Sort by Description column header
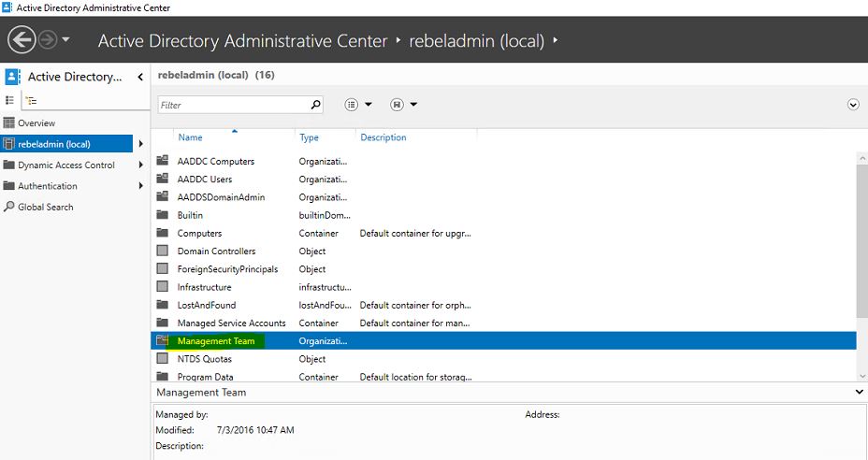The image size is (868, 460). point(383,137)
